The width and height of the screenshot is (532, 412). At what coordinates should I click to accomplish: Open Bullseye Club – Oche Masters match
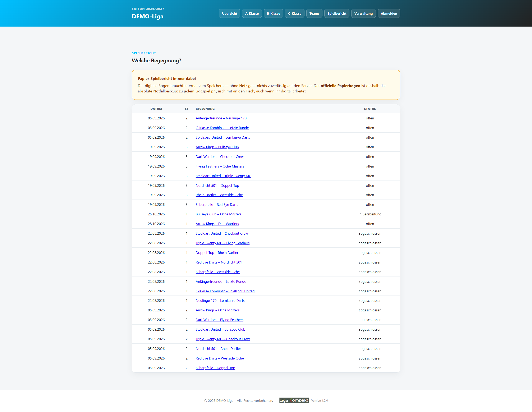coord(219,214)
